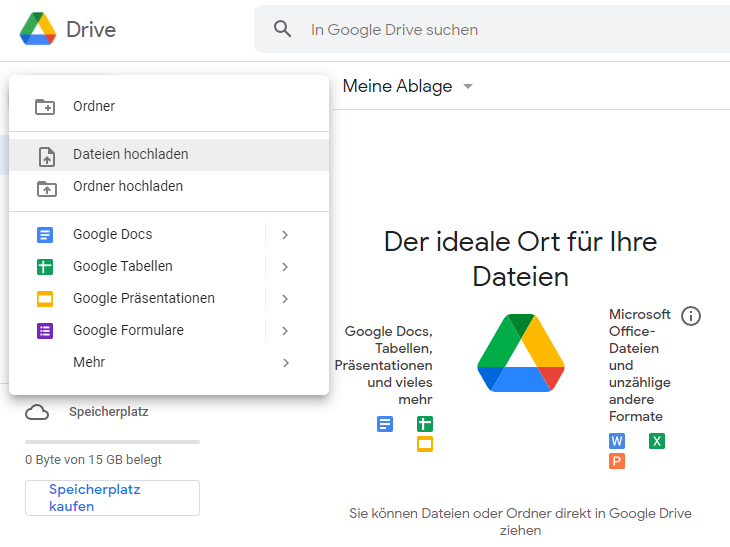Click the orange PowerPoint P icon
Screen dimensions: 730x547
point(617,461)
